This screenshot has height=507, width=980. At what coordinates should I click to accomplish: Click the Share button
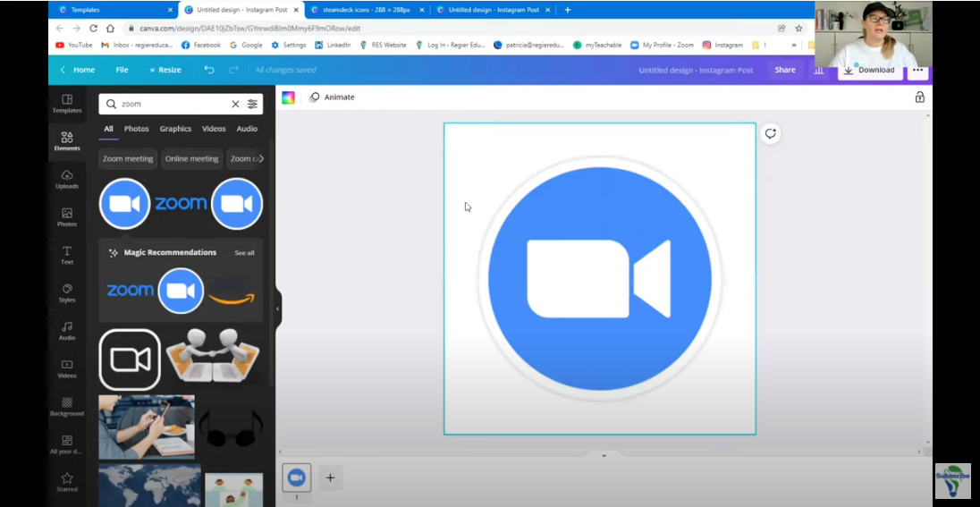tap(785, 70)
